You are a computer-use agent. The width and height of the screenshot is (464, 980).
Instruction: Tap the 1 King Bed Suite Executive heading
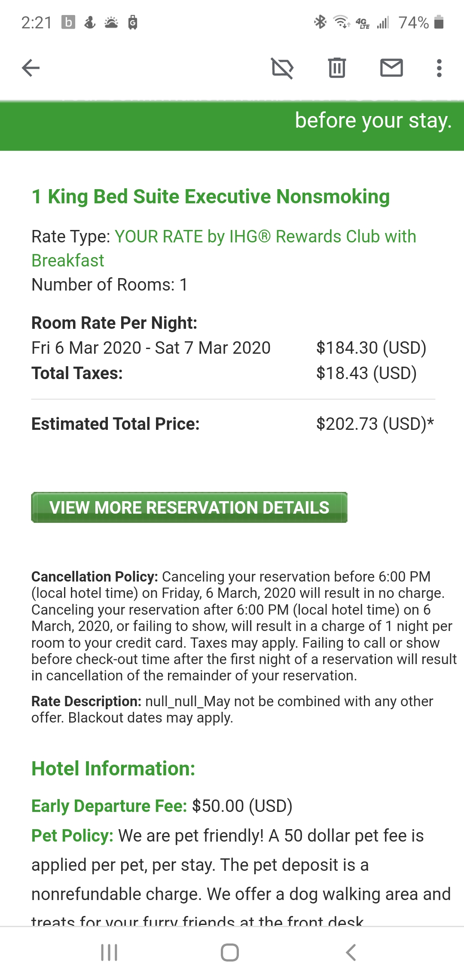[211, 196]
